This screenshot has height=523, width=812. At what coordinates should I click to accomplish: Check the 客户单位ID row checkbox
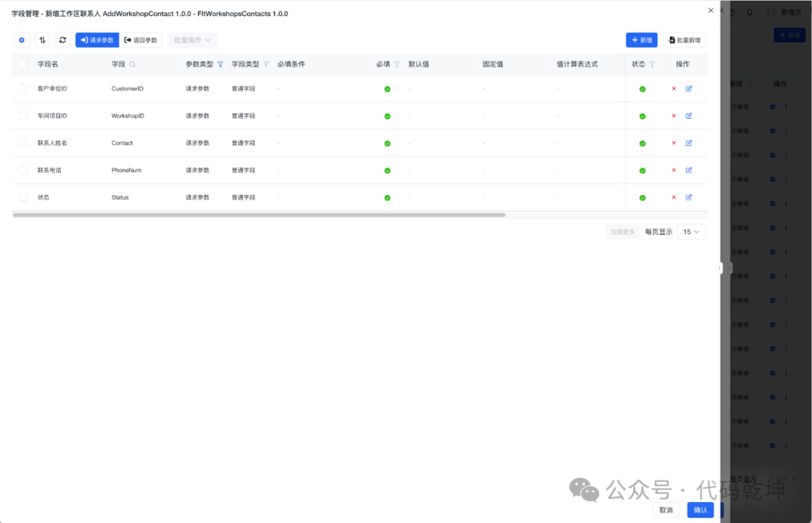[x=23, y=89]
